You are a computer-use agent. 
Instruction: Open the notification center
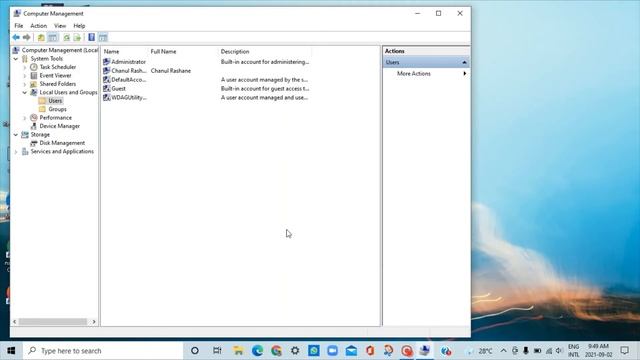click(624, 351)
